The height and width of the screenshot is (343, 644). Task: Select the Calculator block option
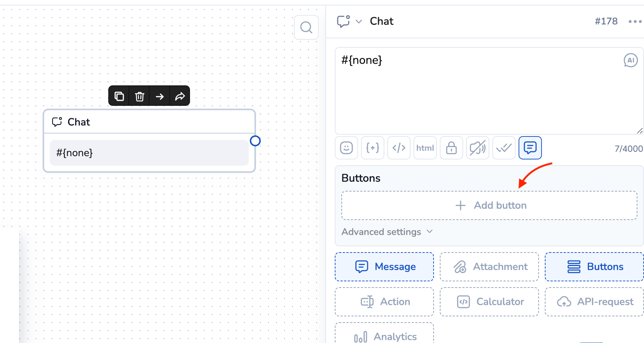[489, 302]
